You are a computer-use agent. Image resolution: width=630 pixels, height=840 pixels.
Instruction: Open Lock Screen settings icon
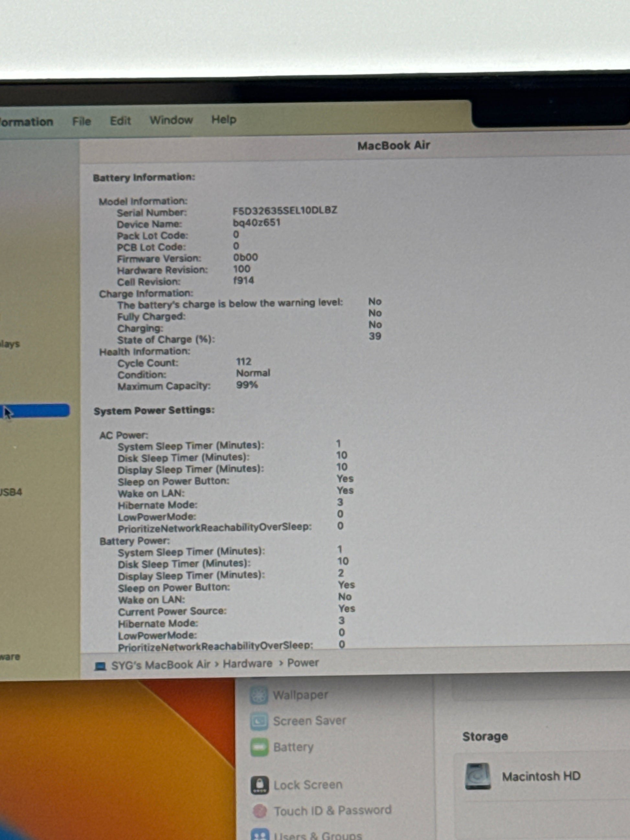click(x=260, y=785)
